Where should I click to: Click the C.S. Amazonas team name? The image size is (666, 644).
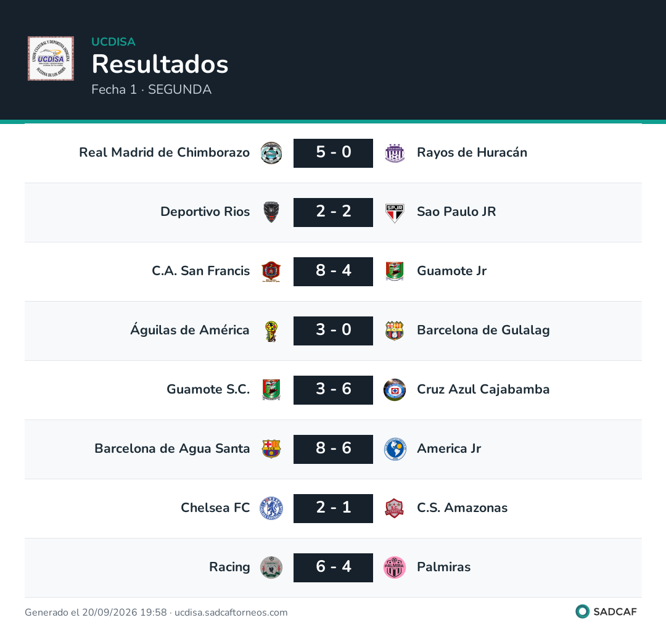[x=462, y=508]
